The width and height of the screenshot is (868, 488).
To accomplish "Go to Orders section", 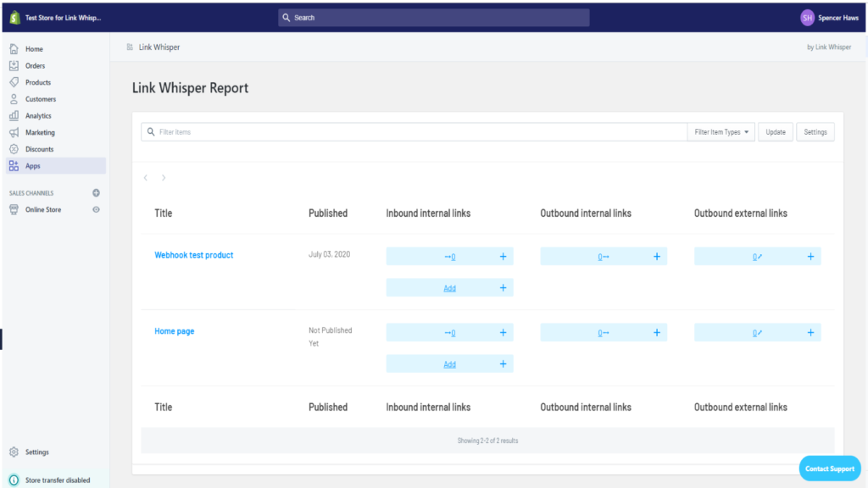I will click(x=35, y=66).
